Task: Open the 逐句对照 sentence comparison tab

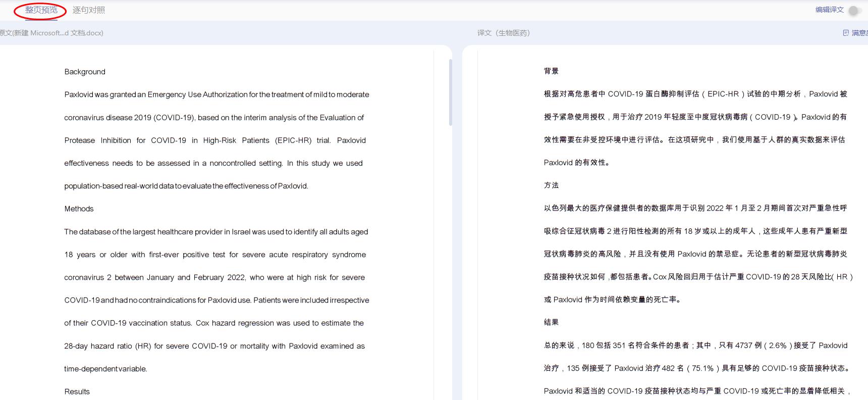Action: tap(89, 10)
